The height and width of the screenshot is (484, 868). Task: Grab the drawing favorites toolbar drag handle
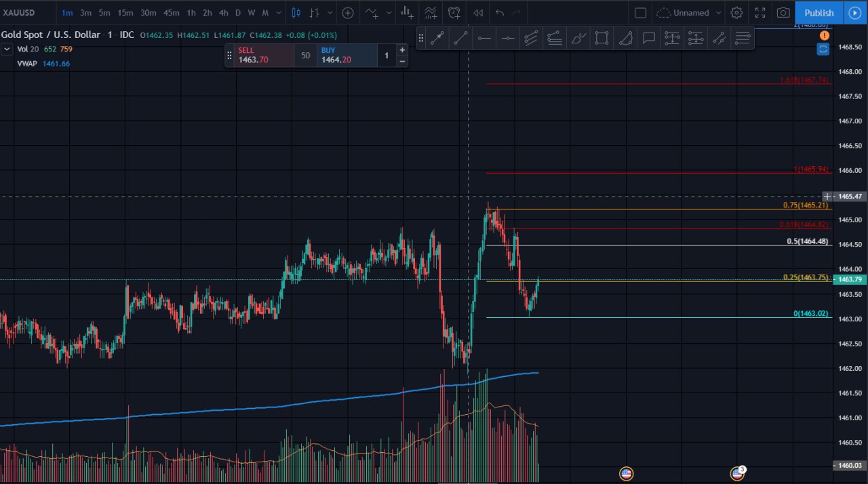[x=421, y=39]
